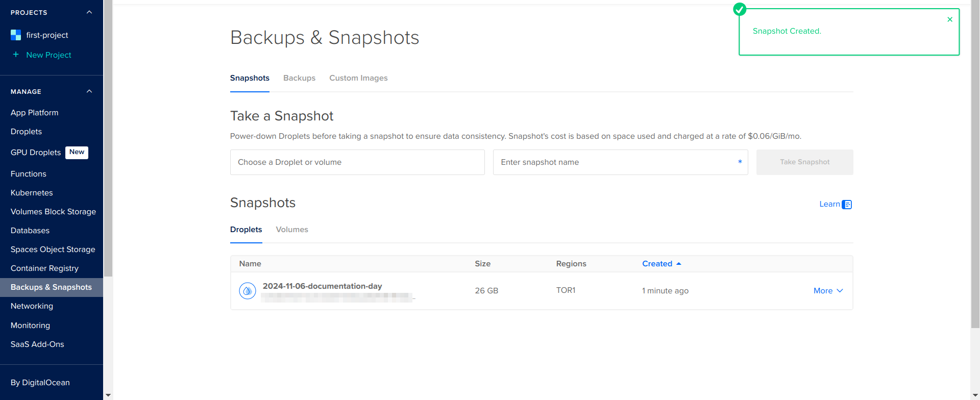Screen dimensions: 980x400
Task: Click the New badge beside GPU Droplets
Action: coord(77,153)
